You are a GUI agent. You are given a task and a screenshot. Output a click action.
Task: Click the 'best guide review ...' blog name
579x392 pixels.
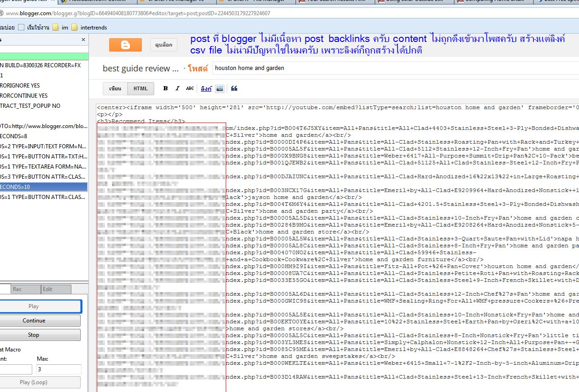(x=140, y=68)
